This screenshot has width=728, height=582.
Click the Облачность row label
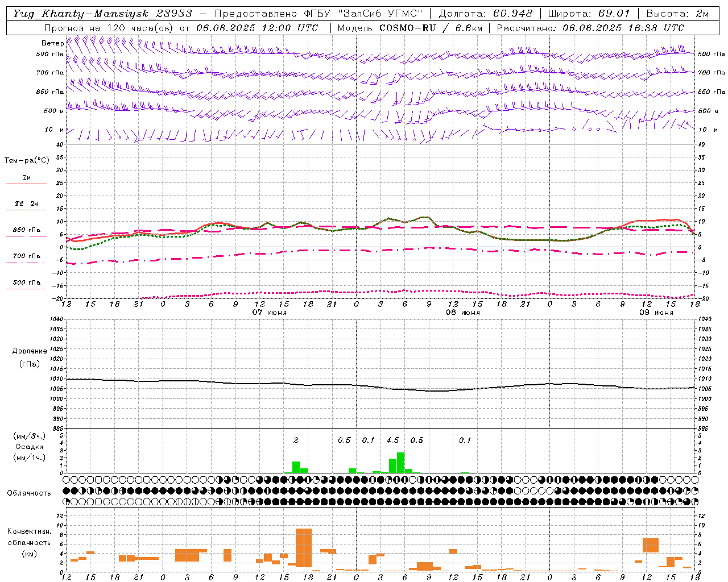[x=29, y=493]
